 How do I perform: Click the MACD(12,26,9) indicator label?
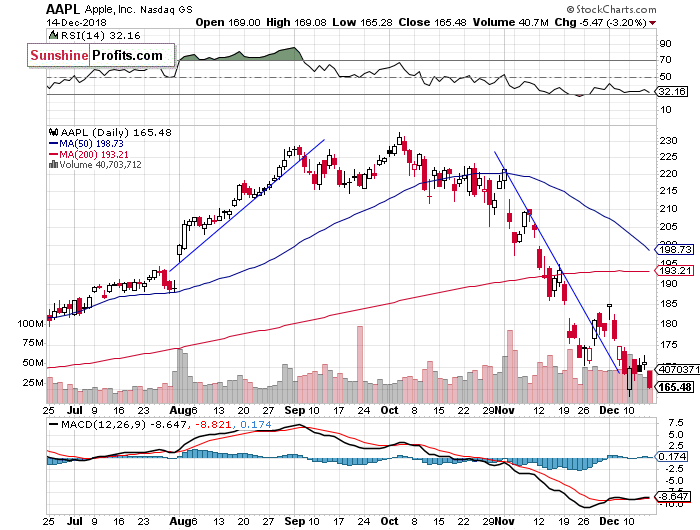point(103,424)
